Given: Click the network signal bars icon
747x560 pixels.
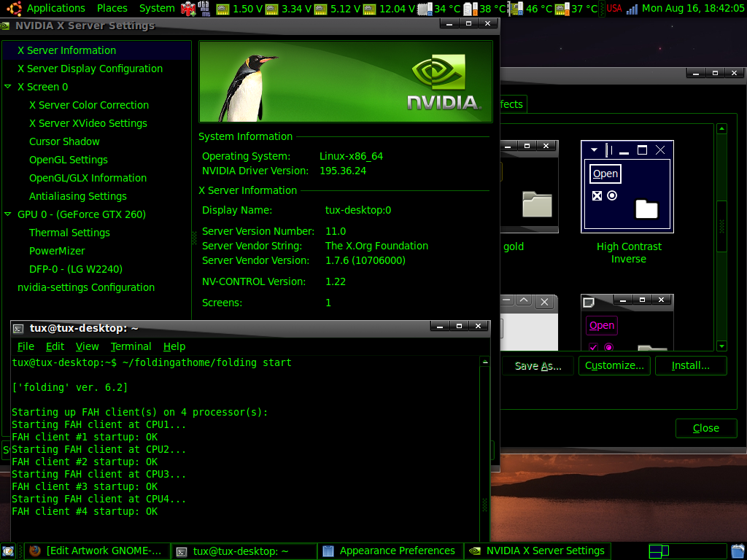Looking at the screenshot, I should [632, 9].
